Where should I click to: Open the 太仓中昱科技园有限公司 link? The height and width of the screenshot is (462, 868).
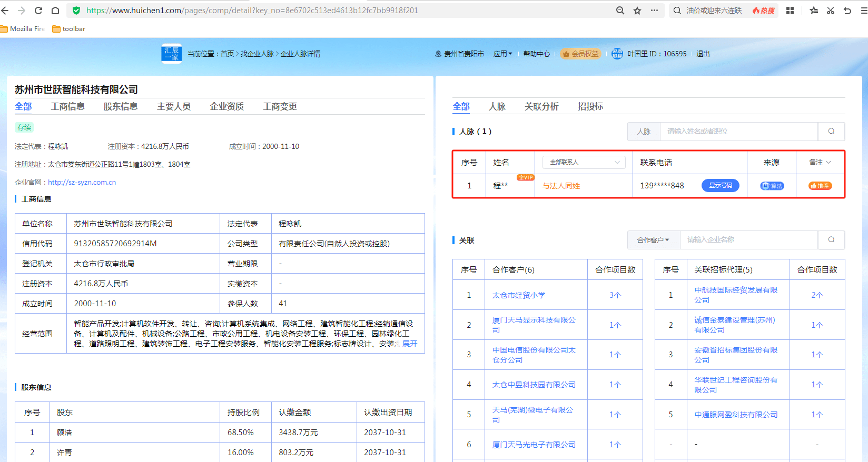[534, 385]
